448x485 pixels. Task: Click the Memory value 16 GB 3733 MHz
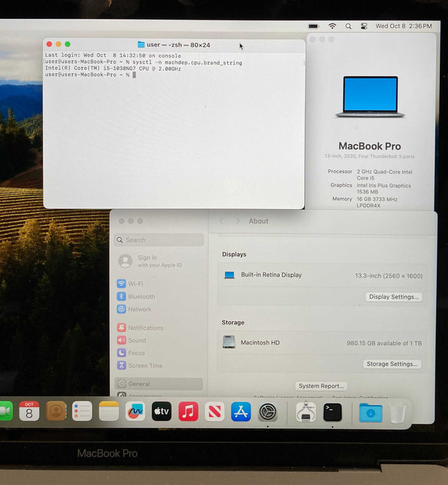point(377,202)
